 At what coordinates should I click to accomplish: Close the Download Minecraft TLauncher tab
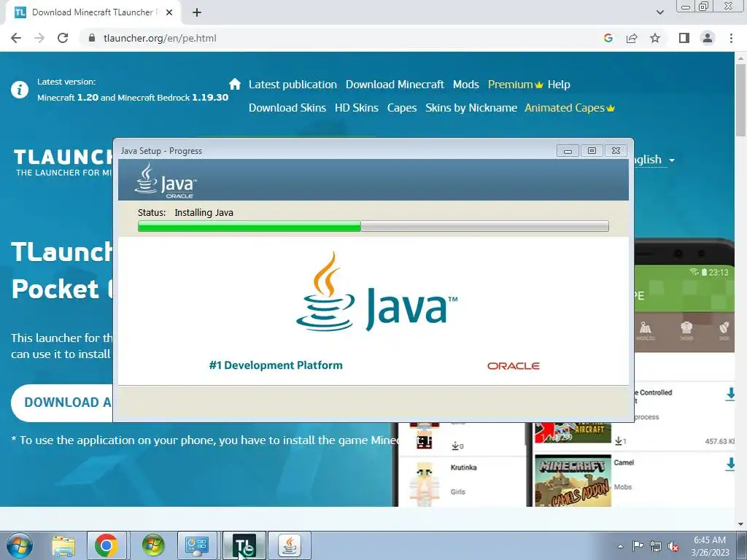pyautogui.click(x=169, y=12)
